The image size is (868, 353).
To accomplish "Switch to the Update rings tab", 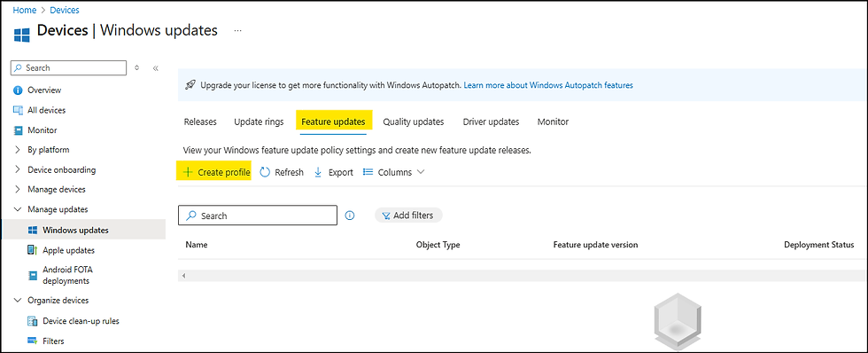I will pyautogui.click(x=259, y=122).
